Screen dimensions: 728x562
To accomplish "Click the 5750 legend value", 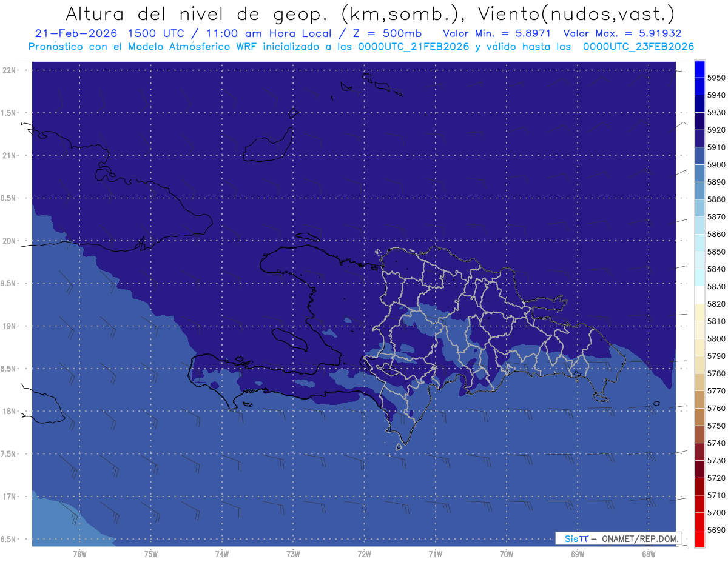I will [716, 426].
